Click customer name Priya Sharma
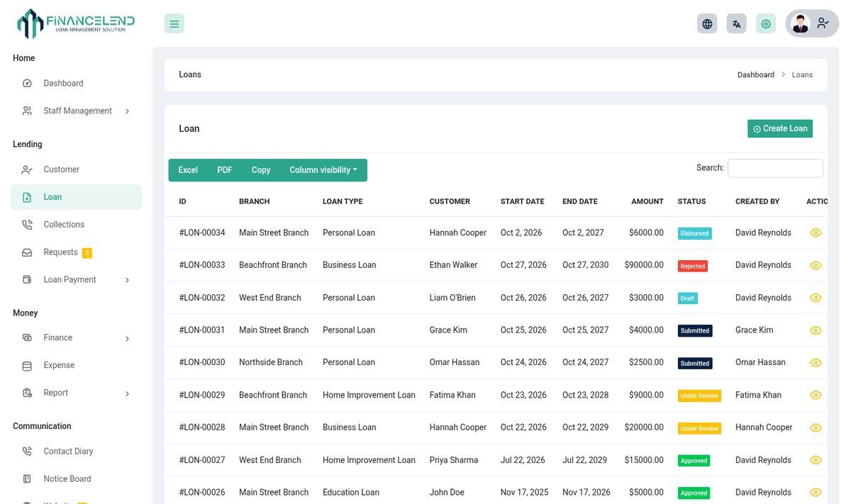Screen dimensions: 851x504 (454, 460)
